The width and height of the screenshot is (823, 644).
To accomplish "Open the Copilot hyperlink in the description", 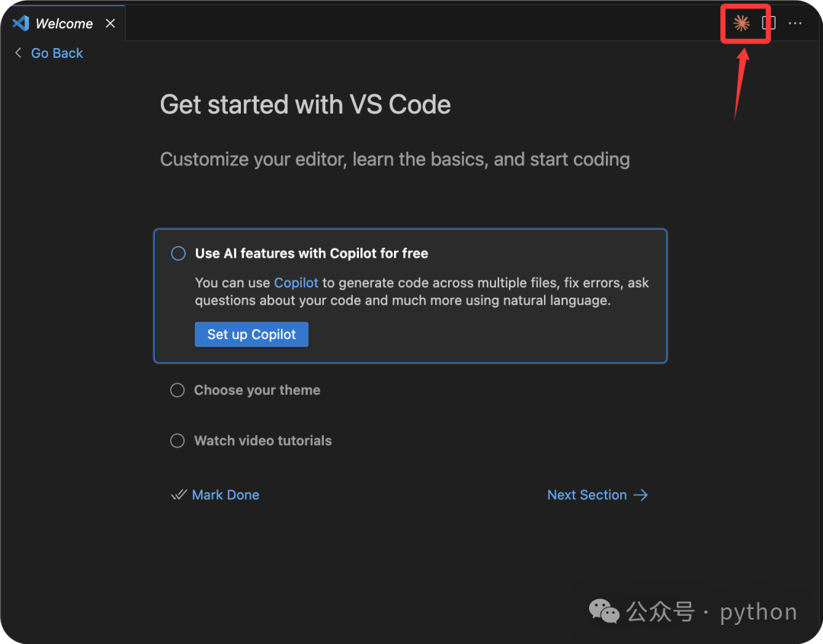I will 296,283.
